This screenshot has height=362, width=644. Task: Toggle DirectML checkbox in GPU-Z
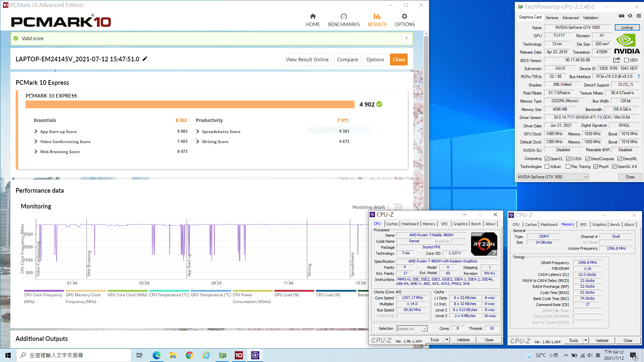[x=620, y=159]
